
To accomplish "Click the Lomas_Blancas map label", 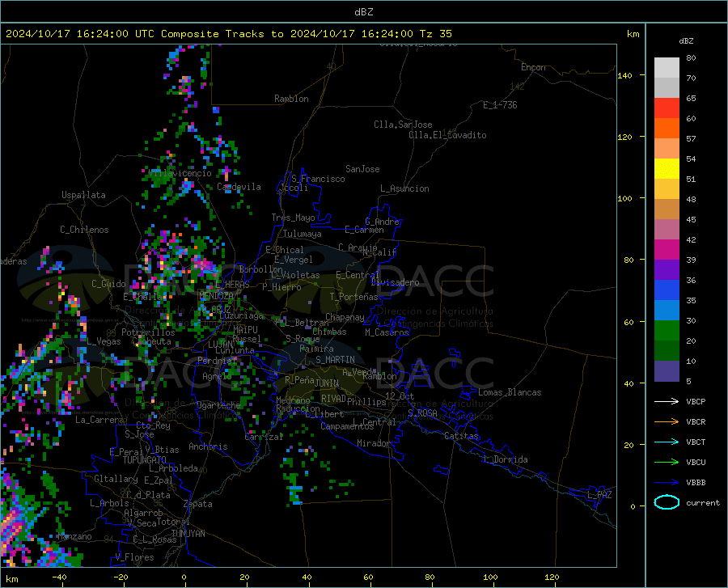I will point(510,392).
